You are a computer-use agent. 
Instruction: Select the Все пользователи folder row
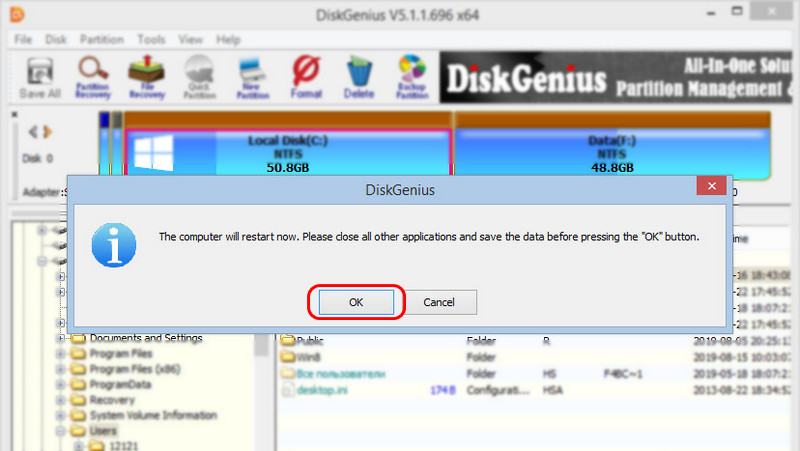pos(535,373)
